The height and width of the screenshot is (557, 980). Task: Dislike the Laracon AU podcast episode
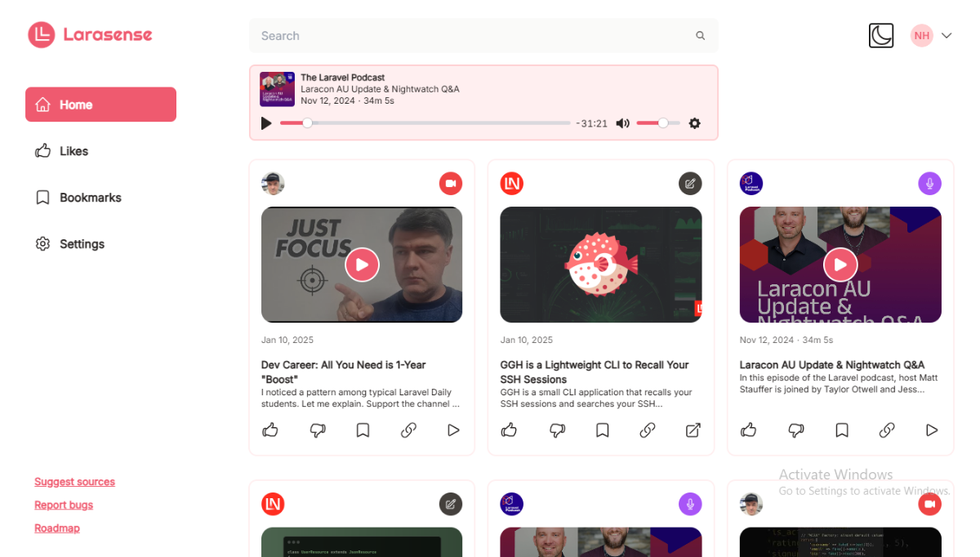(796, 430)
